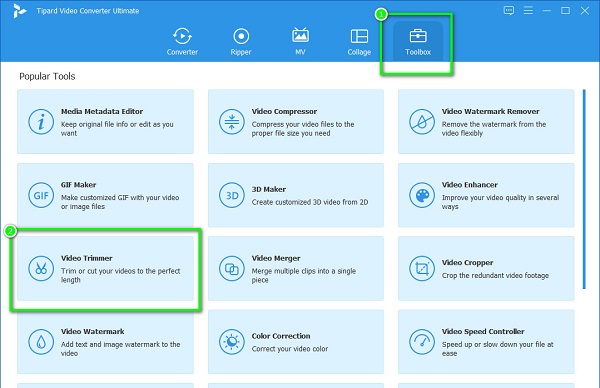Click the Video Watermark droplet icon

pos(41,342)
